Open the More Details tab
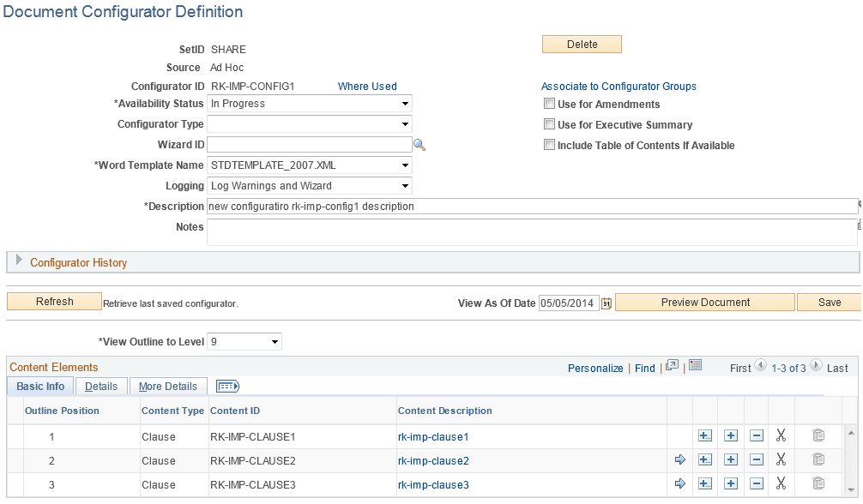 [168, 386]
